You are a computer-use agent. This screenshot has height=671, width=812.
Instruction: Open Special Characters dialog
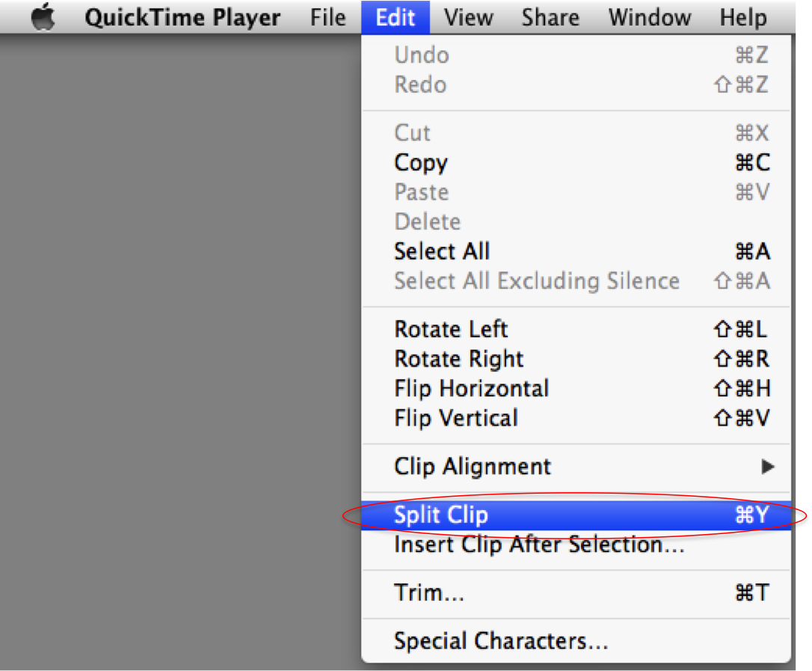pyautogui.click(x=576, y=641)
